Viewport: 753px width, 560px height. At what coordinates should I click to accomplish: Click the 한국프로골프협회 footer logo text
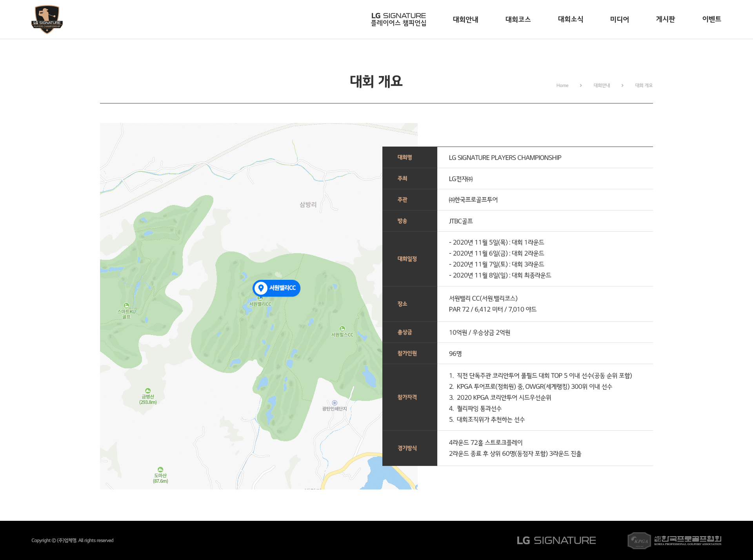[x=688, y=540]
